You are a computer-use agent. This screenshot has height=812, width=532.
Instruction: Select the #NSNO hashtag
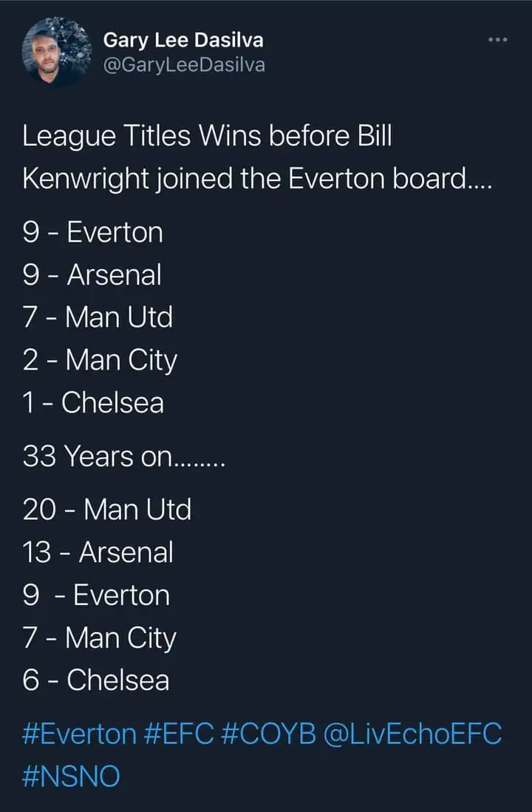pos(72,777)
